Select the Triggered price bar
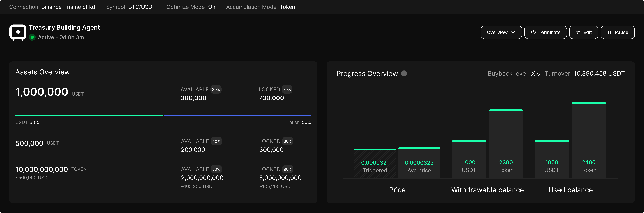The height and width of the screenshot is (213, 644). click(x=375, y=163)
